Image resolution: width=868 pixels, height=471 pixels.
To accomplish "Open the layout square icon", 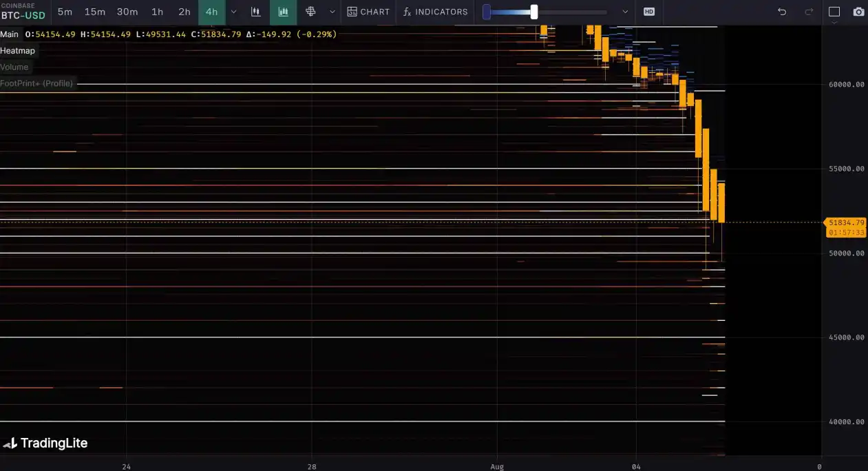I will coord(834,12).
